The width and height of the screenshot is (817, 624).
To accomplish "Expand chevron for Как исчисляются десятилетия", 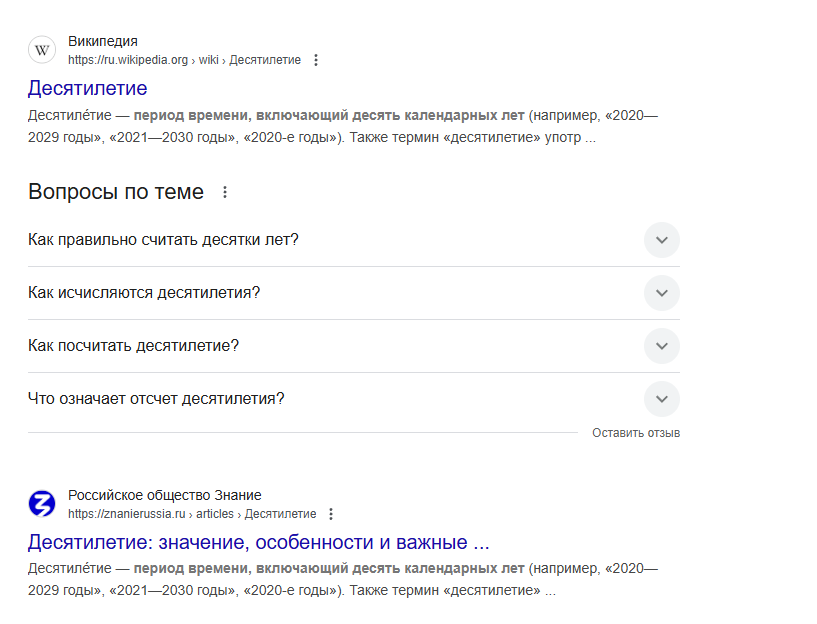I will click(x=662, y=293).
